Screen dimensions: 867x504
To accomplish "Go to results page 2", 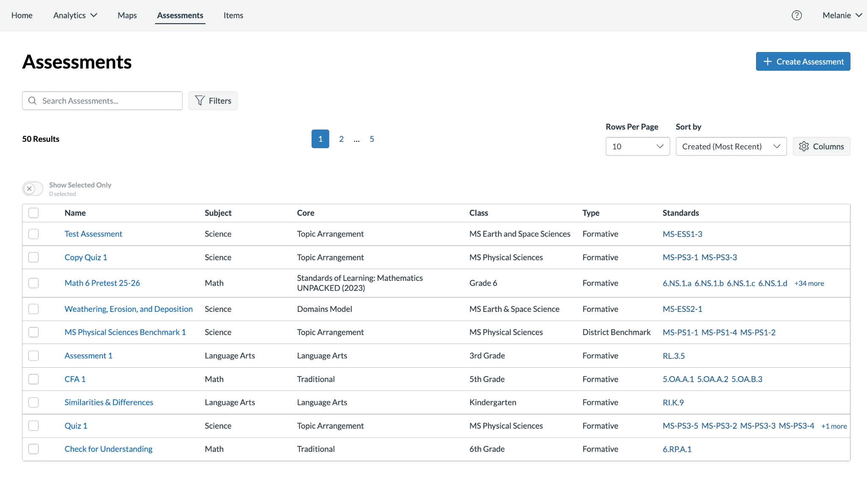I will click(341, 139).
